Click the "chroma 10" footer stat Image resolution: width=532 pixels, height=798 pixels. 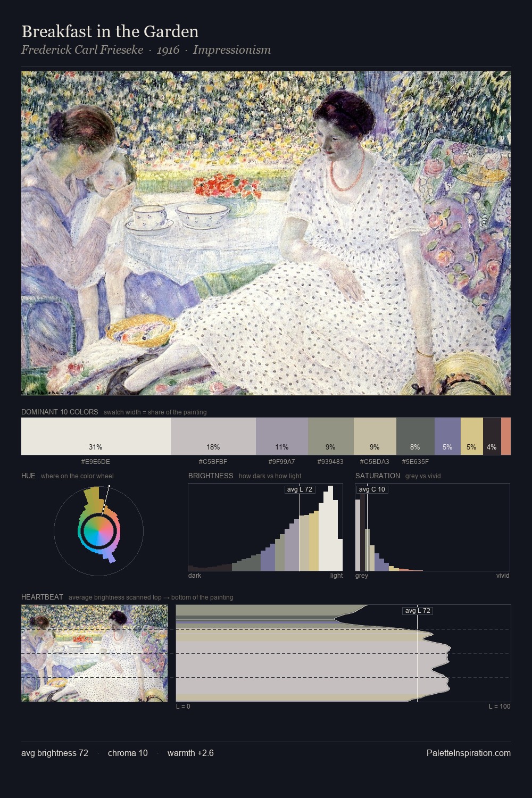(x=128, y=753)
